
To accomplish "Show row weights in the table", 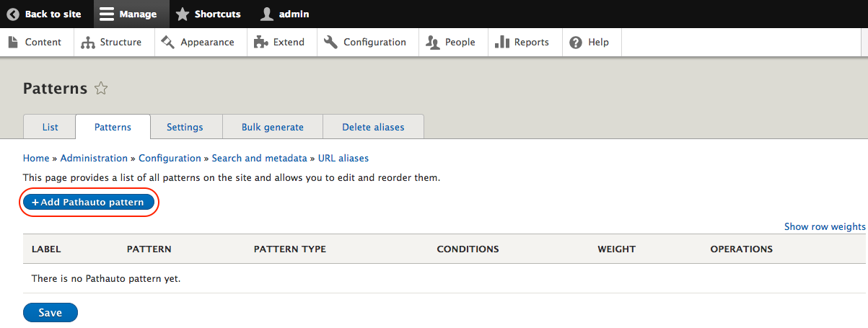I will pyautogui.click(x=825, y=226).
